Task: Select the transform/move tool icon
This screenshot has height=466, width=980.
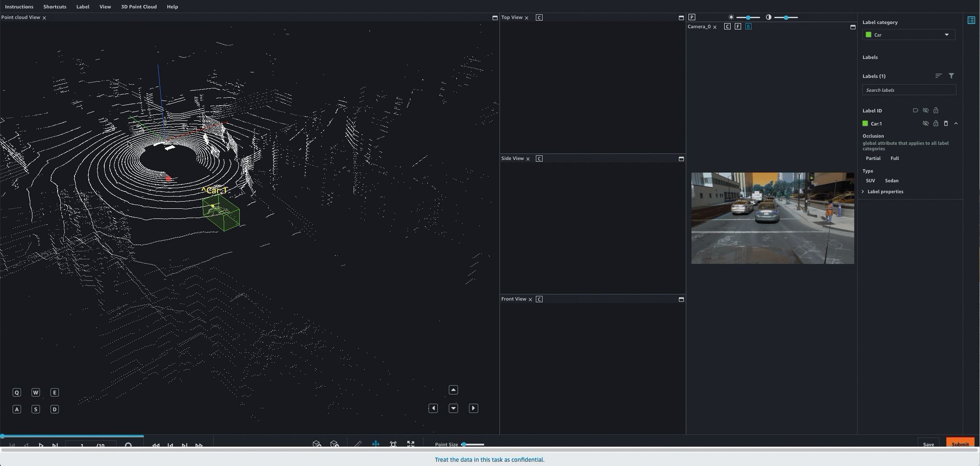Action: pyautogui.click(x=375, y=444)
